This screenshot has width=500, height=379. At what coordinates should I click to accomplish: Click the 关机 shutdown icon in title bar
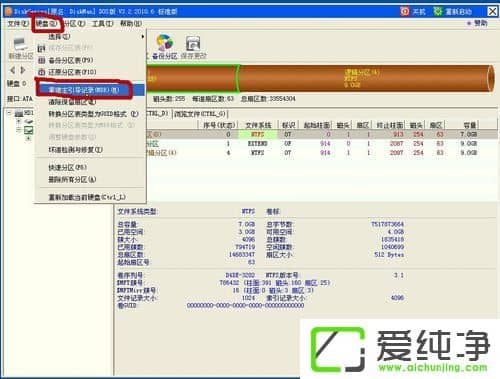[405, 11]
